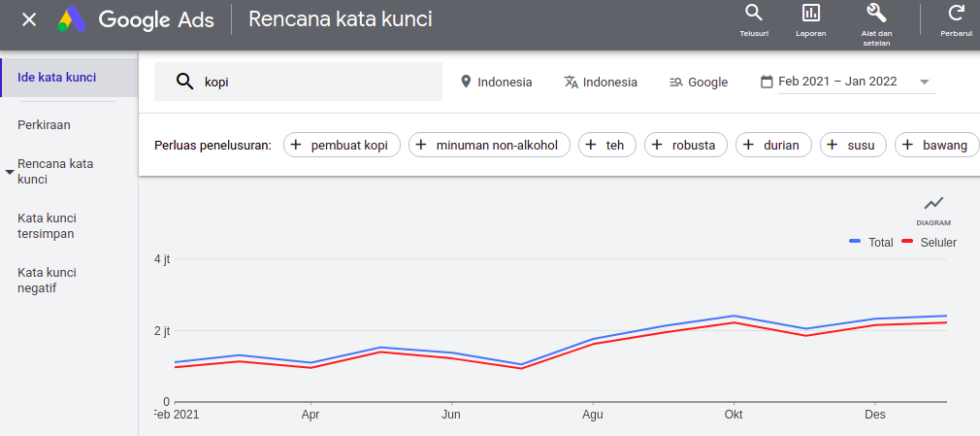This screenshot has height=436, width=980.
Task: Add durian suggestion to the search
Action: point(773,145)
